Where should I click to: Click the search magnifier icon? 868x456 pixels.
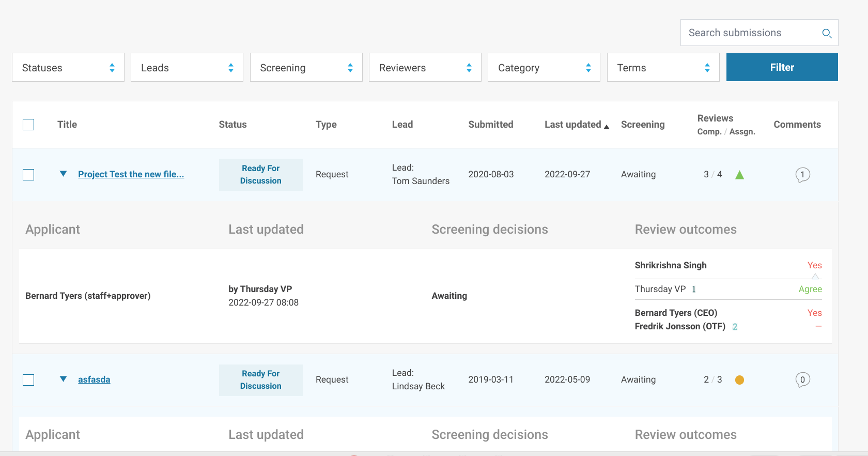(x=827, y=33)
